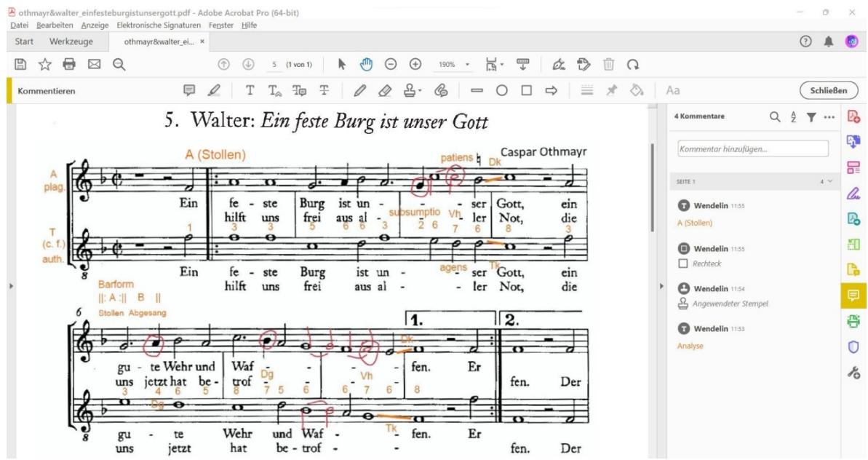Draw a line with the line tool
Image resolution: width=868 pixels, height=460 pixels.
477,90
